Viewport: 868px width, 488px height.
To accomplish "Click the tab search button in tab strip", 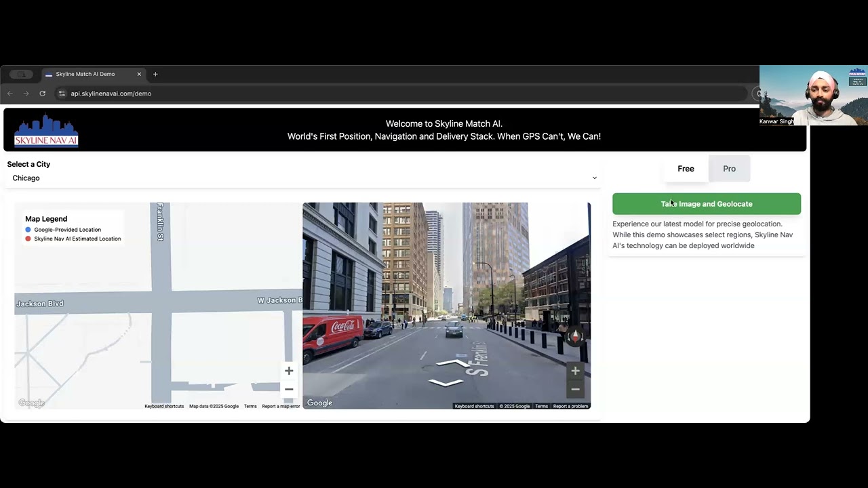I will [x=22, y=74].
